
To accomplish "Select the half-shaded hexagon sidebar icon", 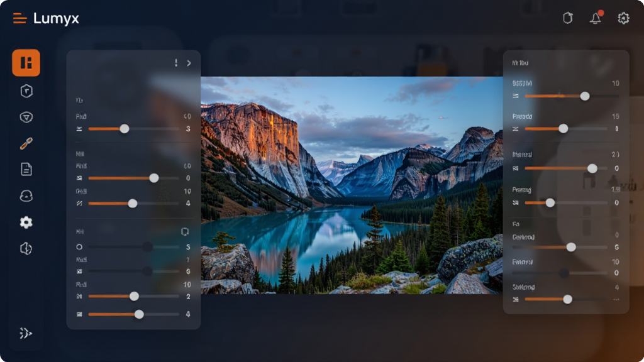I will 26,248.
